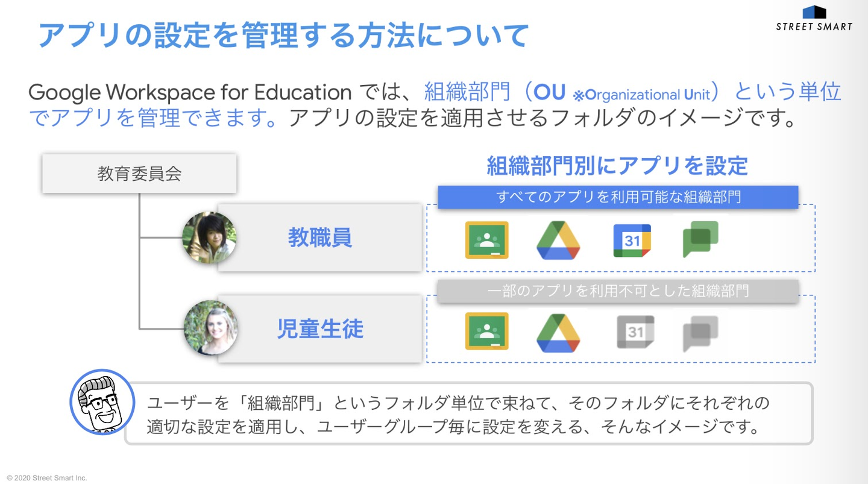
Task: Click the 組織部門別にアプリを設定 heading
Action: pos(617,166)
